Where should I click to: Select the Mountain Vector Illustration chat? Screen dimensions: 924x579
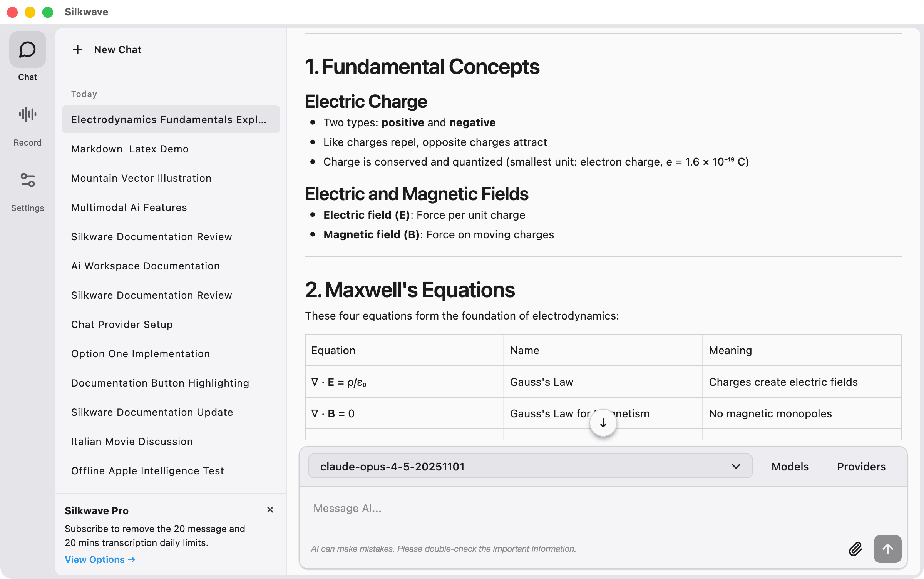[141, 178]
